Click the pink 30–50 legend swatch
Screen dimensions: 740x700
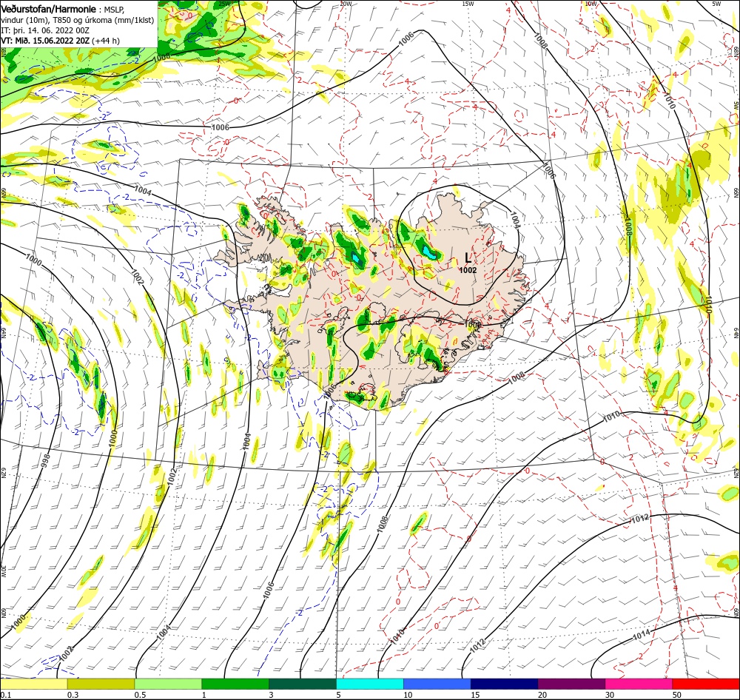point(639,684)
